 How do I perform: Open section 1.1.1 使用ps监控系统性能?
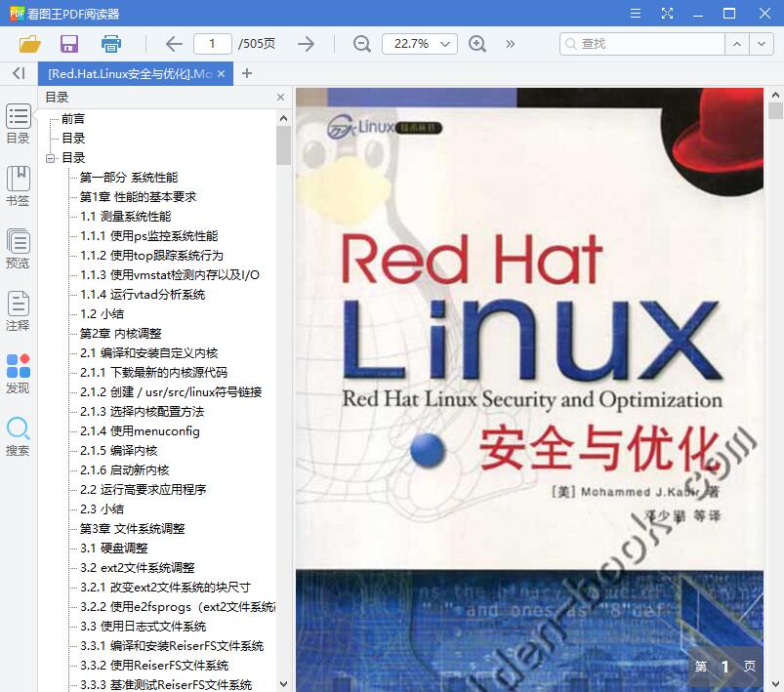[x=149, y=235]
